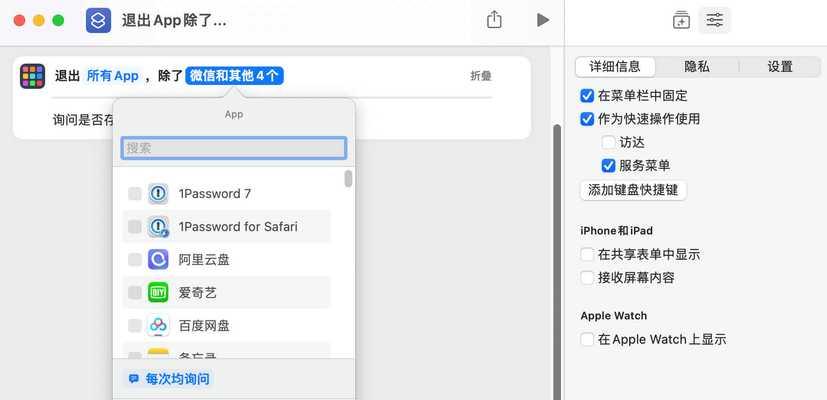
Task: Check the 百度网盘 checkbox
Action: [x=135, y=326]
